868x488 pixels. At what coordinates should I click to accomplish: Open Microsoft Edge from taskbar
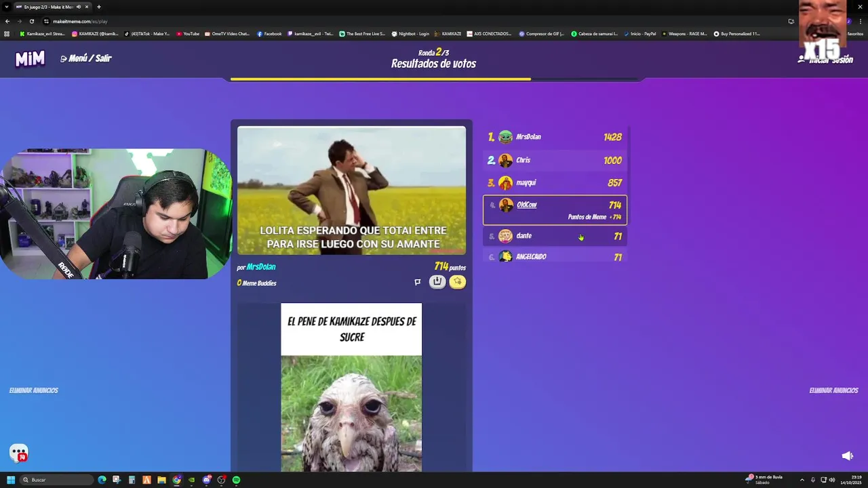102,480
